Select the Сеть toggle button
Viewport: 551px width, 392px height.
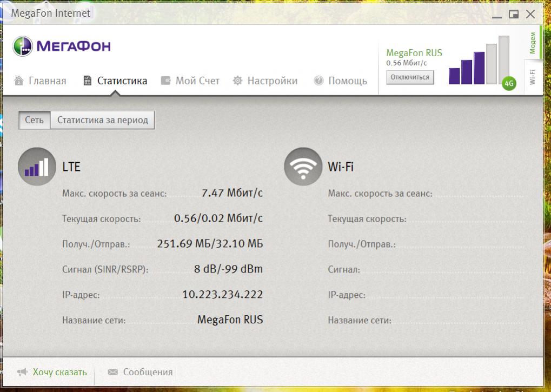(35, 120)
